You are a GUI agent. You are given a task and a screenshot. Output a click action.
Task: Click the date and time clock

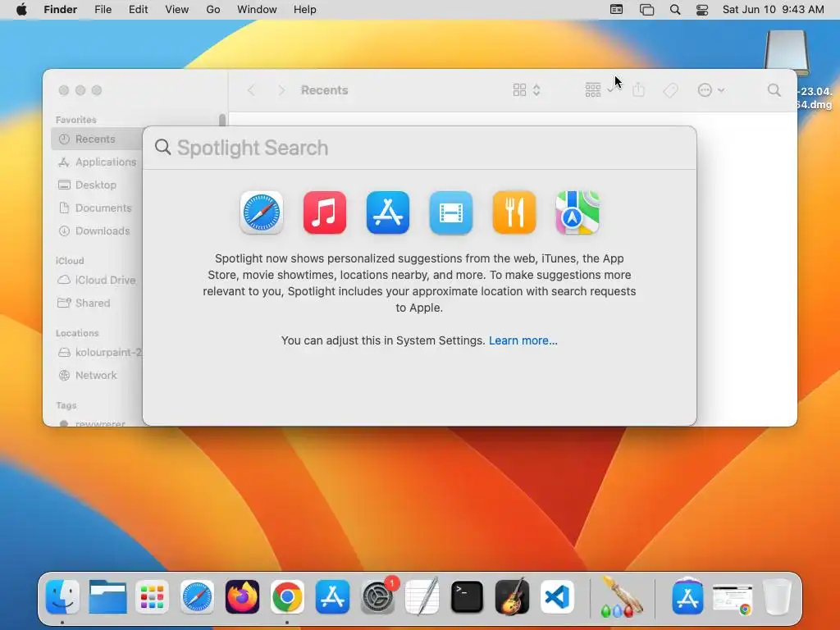tap(773, 10)
